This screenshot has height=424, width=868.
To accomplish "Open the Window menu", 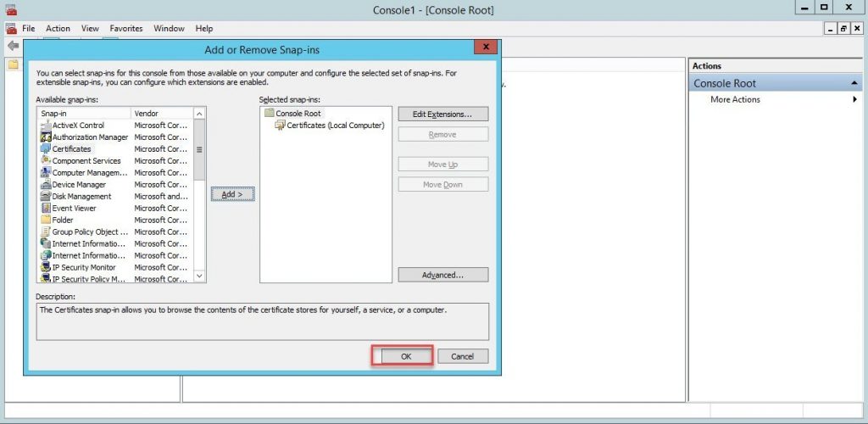I will pyautogui.click(x=169, y=28).
